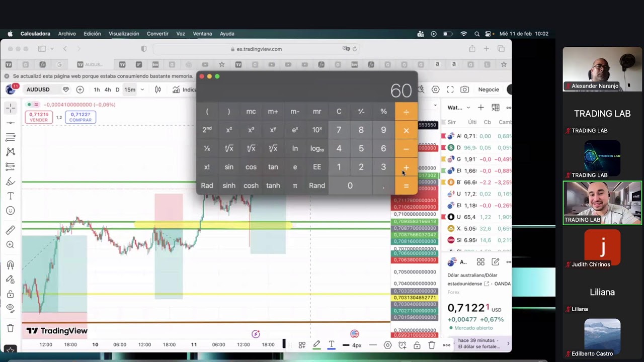Open the forecasting and measurement tools

click(11, 166)
